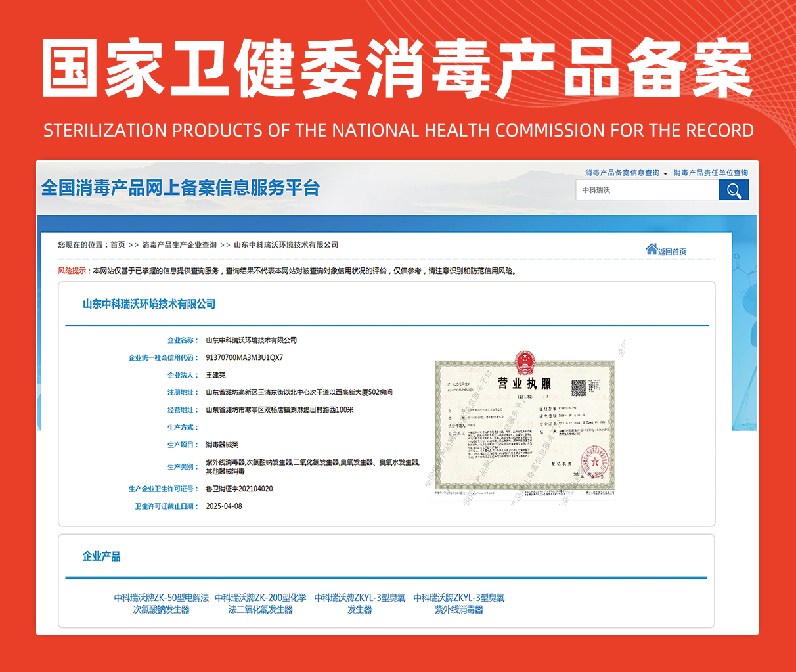Image resolution: width=796 pixels, height=672 pixels.
Task: Select legal person name 王建亮
Action: (x=215, y=376)
